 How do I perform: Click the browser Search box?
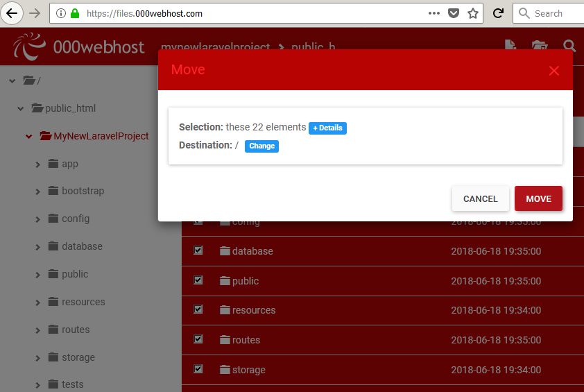548,13
